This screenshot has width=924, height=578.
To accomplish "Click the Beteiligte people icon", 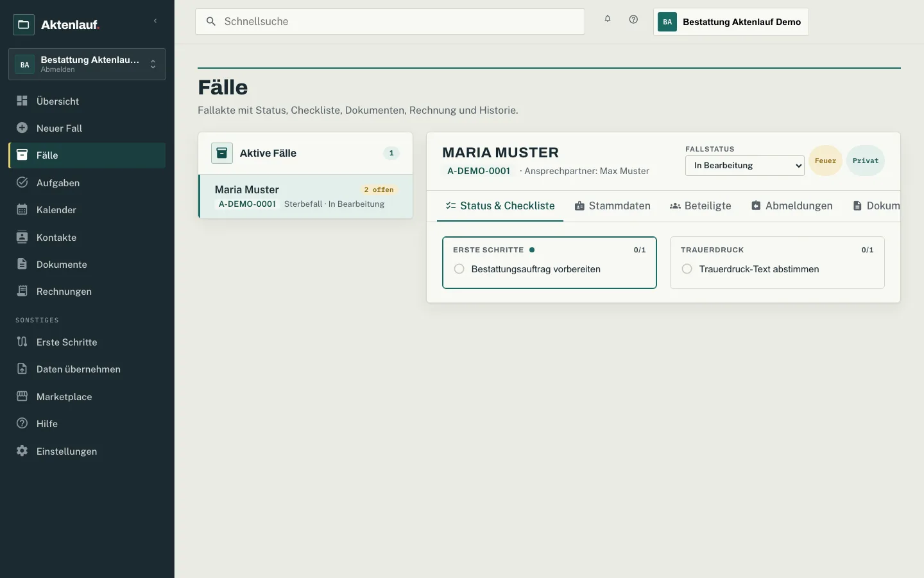I will pos(675,206).
